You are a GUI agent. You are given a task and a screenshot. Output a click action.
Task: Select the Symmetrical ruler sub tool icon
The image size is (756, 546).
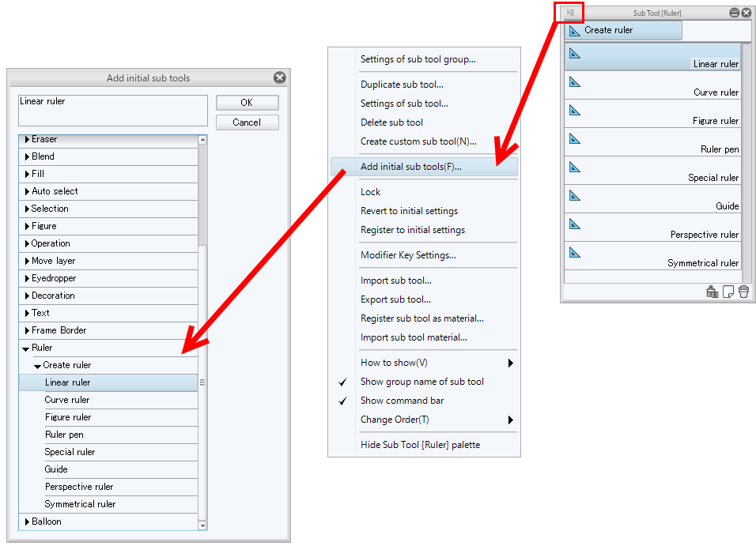tap(575, 253)
